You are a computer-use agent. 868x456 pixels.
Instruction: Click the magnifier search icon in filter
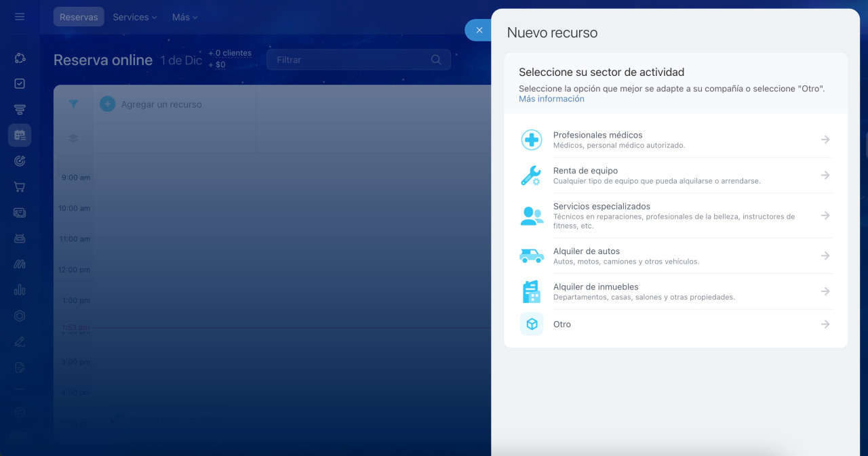[x=436, y=60]
